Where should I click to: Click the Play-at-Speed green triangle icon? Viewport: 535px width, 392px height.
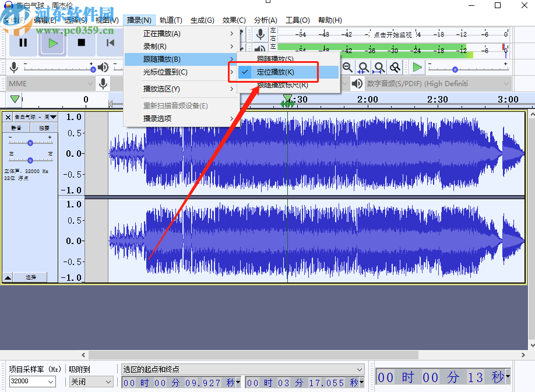click(417, 67)
